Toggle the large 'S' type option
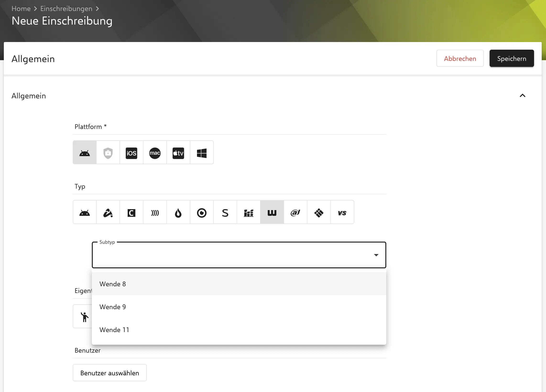 coord(225,213)
